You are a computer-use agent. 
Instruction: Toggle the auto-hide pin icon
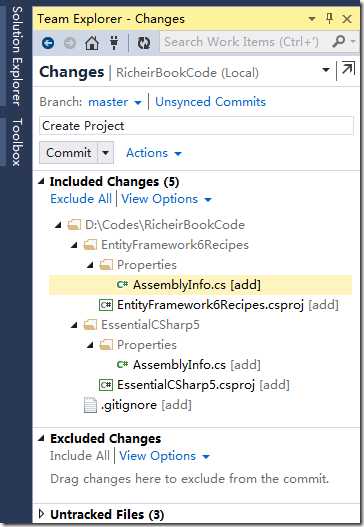click(x=329, y=18)
